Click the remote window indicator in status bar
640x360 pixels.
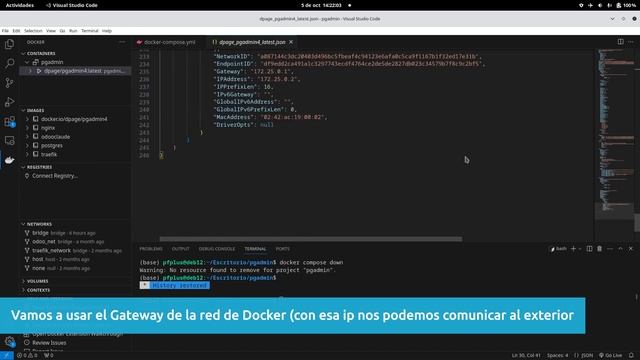pos(7,356)
